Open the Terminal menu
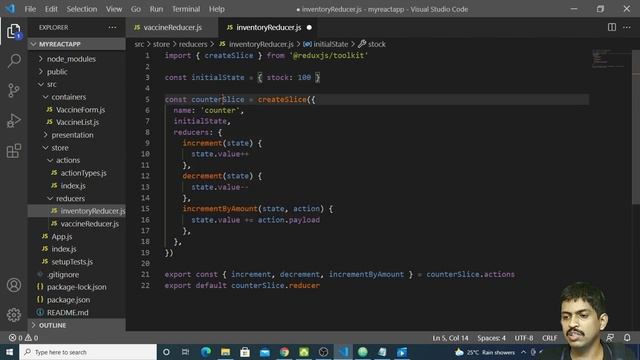This screenshot has width=640, height=360. click(186, 9)
